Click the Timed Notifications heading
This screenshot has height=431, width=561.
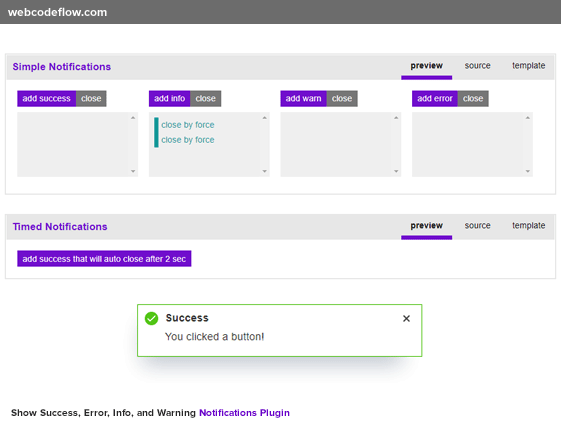click(60, 227)
